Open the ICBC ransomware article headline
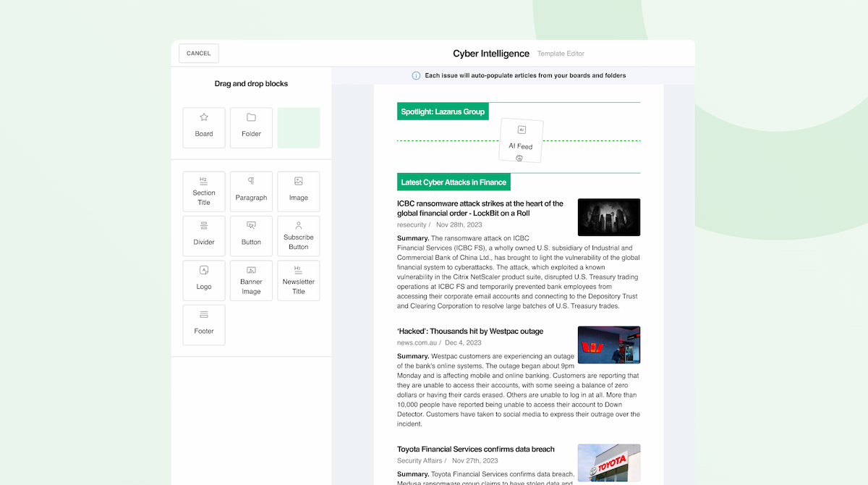 (480, 209)
